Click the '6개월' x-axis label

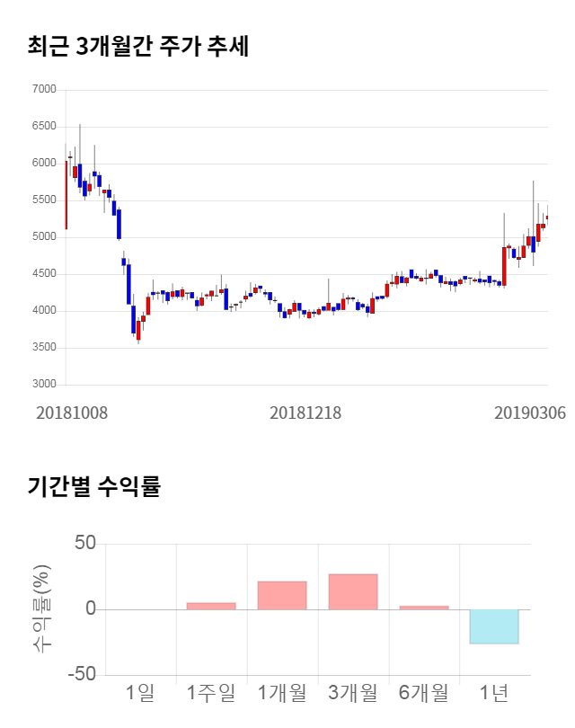click(424, 693)
